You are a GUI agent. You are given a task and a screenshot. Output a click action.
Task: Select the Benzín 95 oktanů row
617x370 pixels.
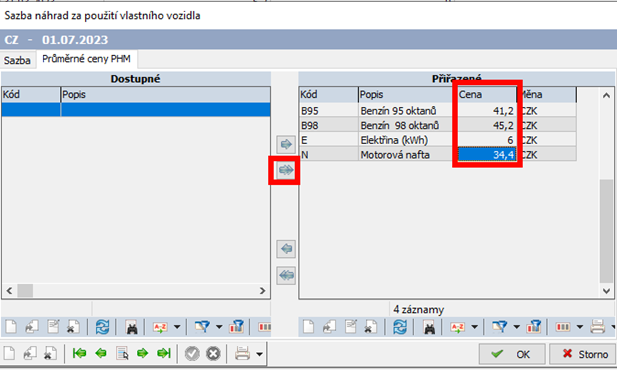(438, 111)
